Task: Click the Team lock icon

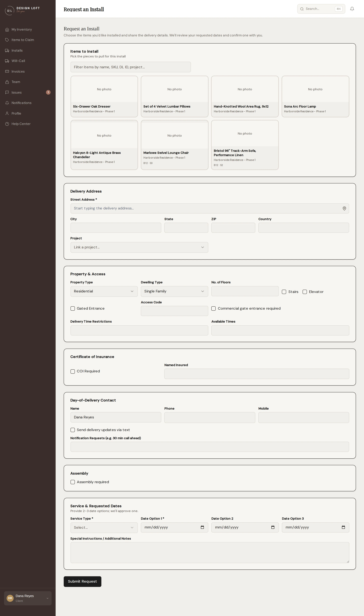Action: coord(7,82)
